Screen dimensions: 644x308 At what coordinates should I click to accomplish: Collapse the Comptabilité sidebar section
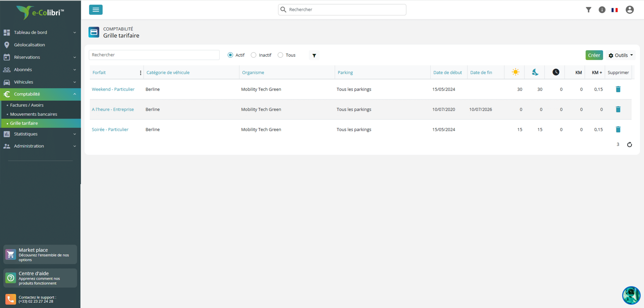[40, 94]
